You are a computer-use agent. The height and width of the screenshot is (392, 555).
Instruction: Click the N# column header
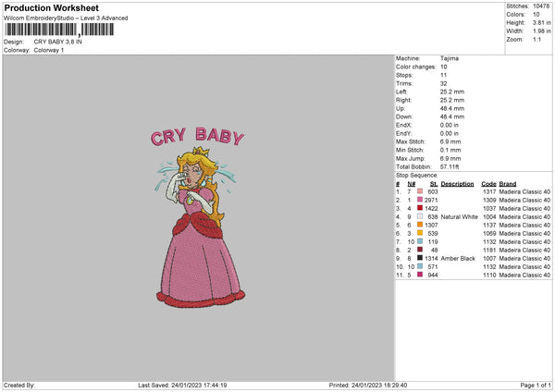[x=412, y=184]
